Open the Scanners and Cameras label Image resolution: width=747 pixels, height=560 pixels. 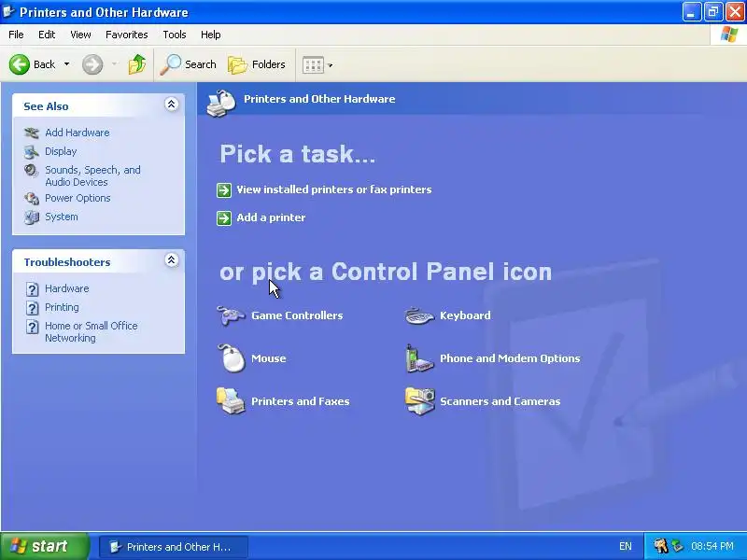click(x=500, y=401)
